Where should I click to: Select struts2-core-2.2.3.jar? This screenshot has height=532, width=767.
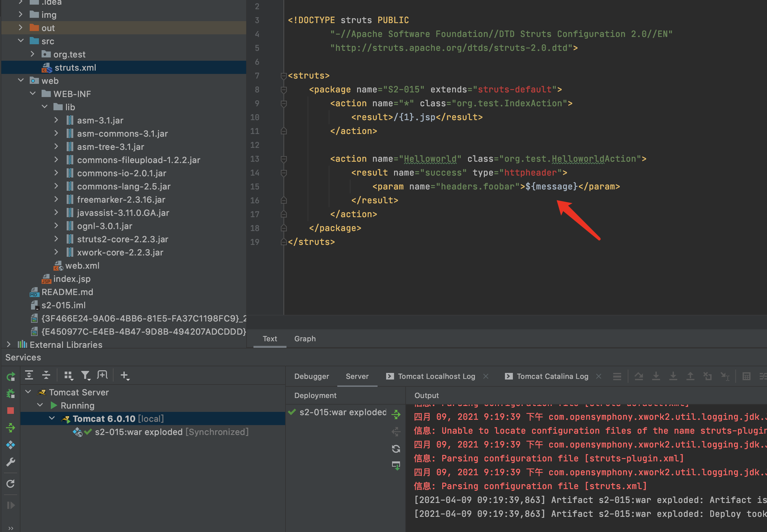pyautogui.click(x=123, y=239)
